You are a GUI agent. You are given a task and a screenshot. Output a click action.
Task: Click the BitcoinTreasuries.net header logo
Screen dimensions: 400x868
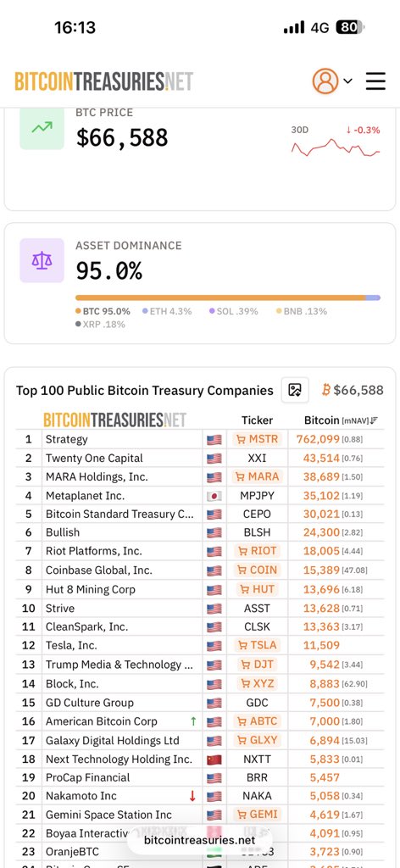coord(103,81)
